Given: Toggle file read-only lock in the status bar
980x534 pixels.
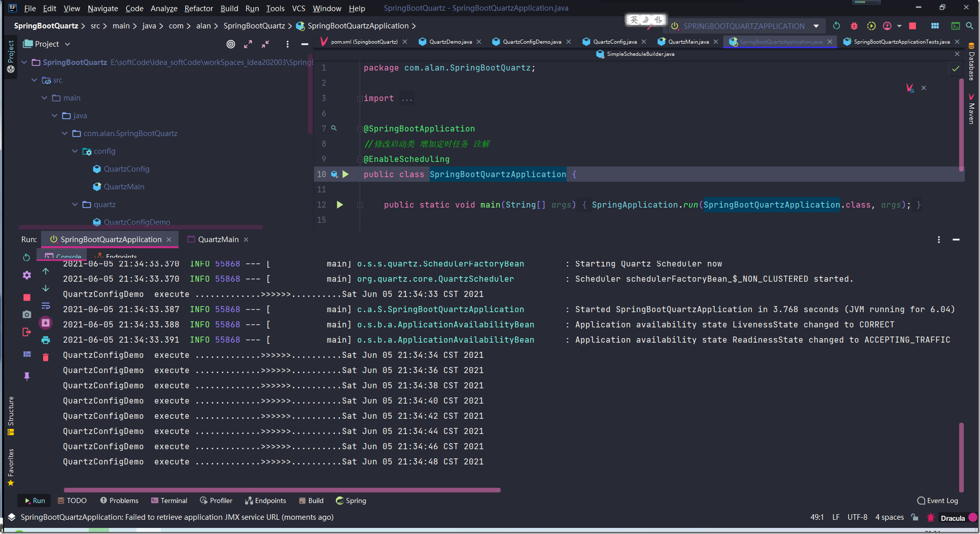Looking at the screenshot, I should [x=915, y=517].
